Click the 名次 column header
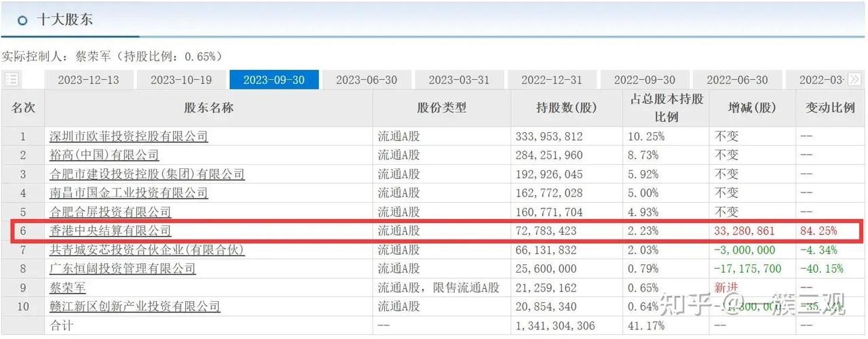 pyautogui.click(x=22, y=108)
